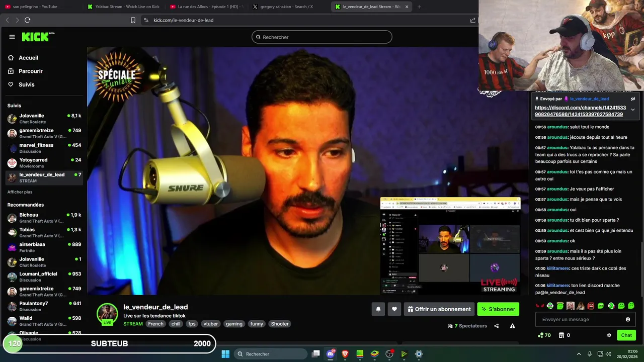Select the Shooter tag
This screenshot has height=362, width=644.
click(280, 324)
